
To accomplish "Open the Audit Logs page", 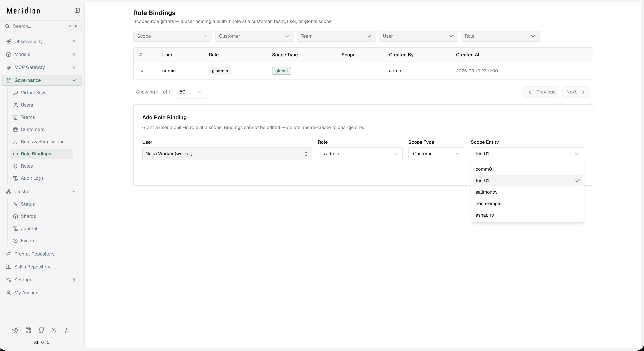I will [41, 178].
